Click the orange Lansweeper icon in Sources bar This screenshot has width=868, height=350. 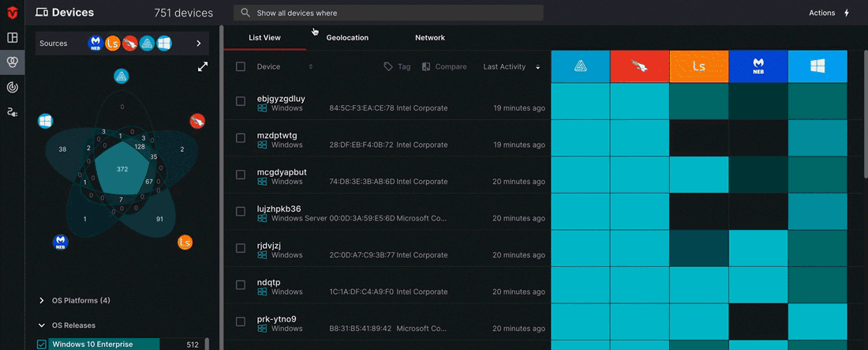[x=113, y=43]
